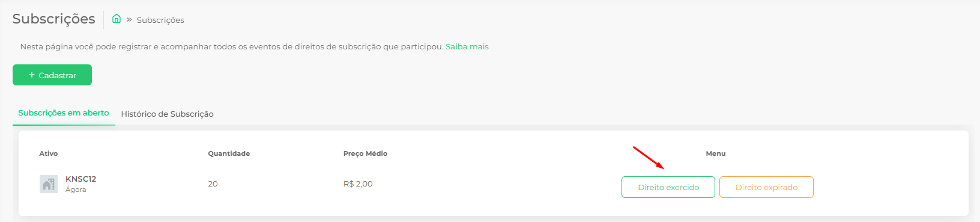The width and height of the screenshot is (980, 222).
Task: Click the plus icon on Cadastrar button
Action: pyautogui.click(x=32, y=75)
